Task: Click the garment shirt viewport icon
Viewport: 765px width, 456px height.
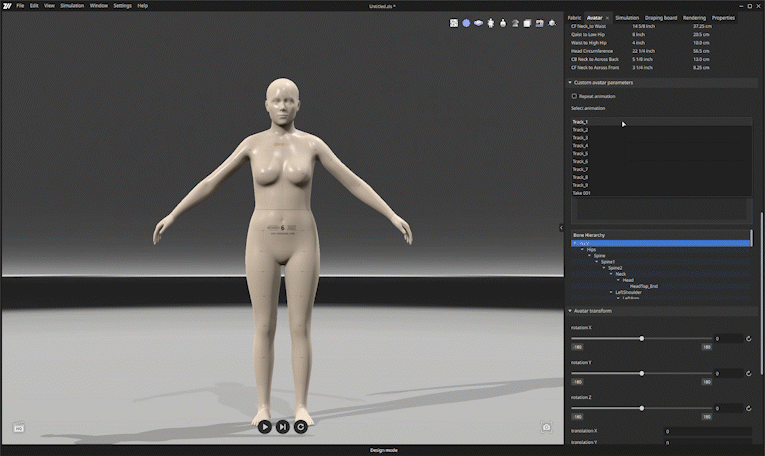Action: pos(515,23)
